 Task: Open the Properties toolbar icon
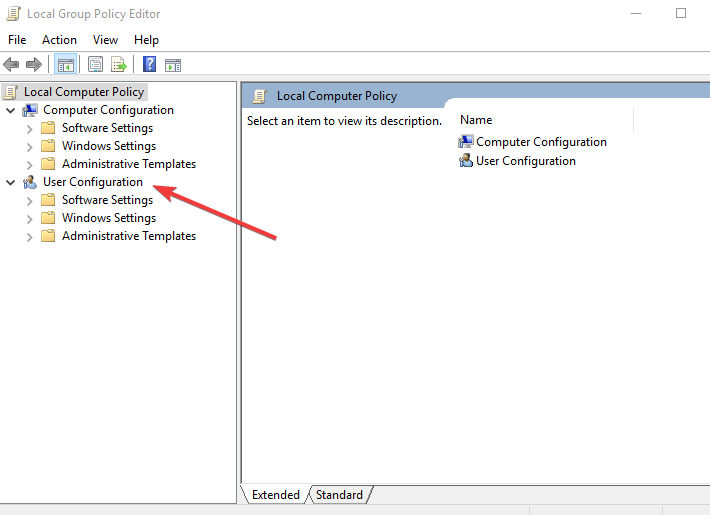[95, 65]
